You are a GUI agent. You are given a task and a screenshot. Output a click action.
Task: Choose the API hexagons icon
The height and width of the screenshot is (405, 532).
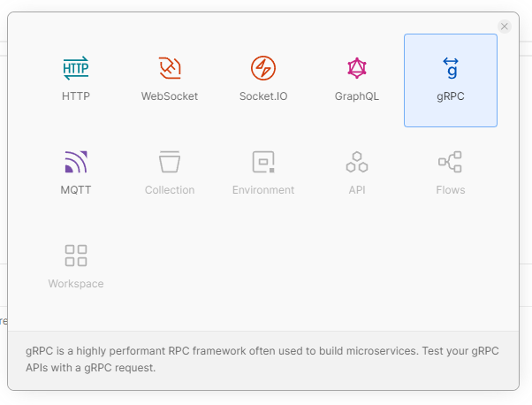357,162
